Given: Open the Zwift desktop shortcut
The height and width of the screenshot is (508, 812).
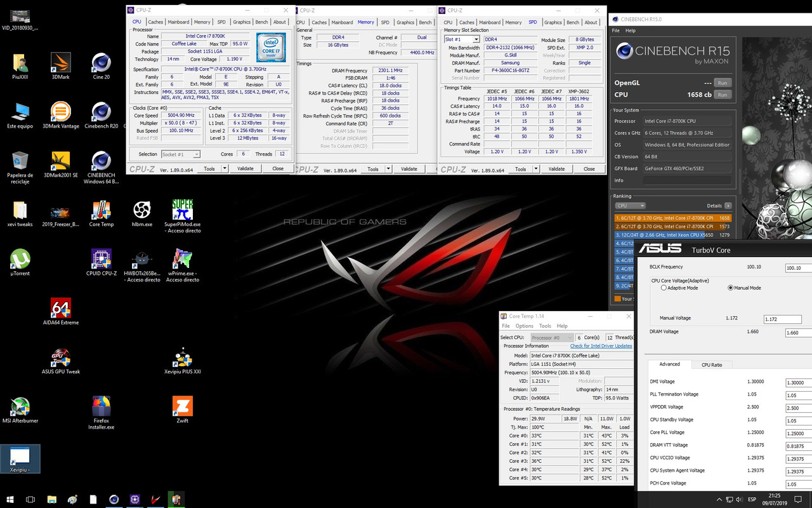Looking at the screenshot, I should (183, 411).
